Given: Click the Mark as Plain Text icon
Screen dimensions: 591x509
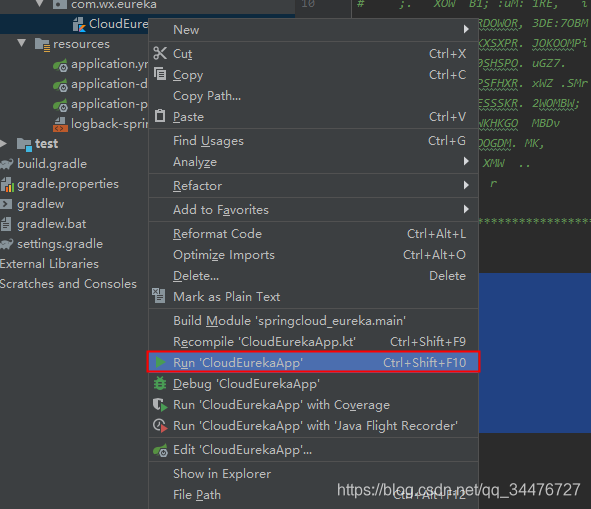Looking at the screenshot, I should pos(158,296).
